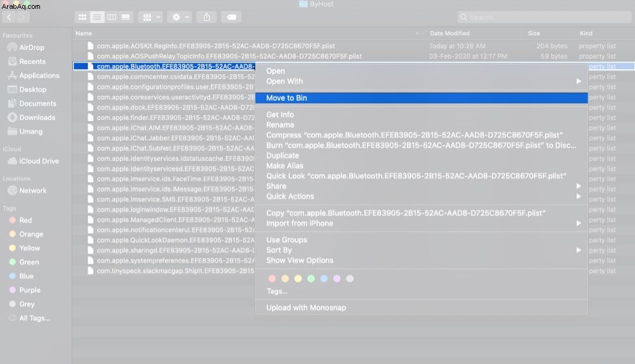635x364 pixels.
Task: Select the Purple tag in sidebar
Action: pyautogui.click(x=24, y=290)
